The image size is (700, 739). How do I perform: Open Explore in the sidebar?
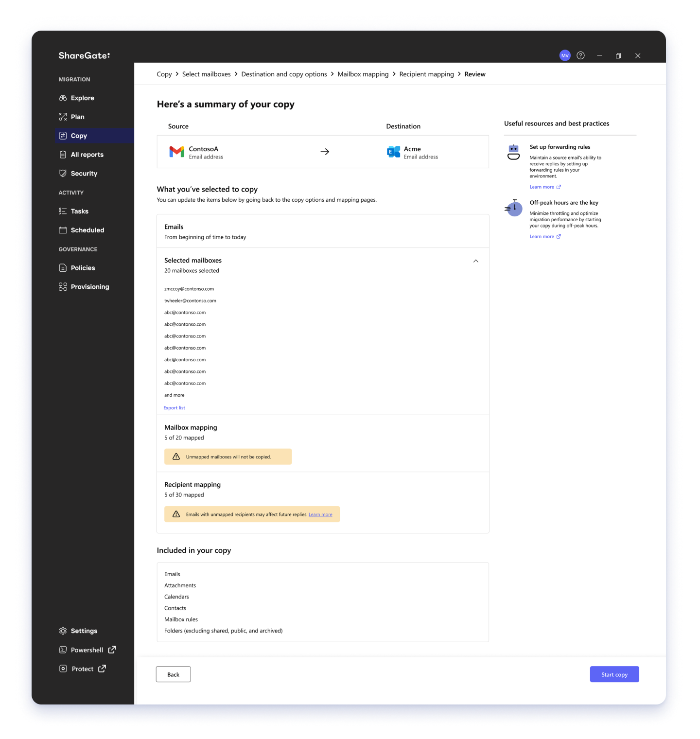pos(83,98)
